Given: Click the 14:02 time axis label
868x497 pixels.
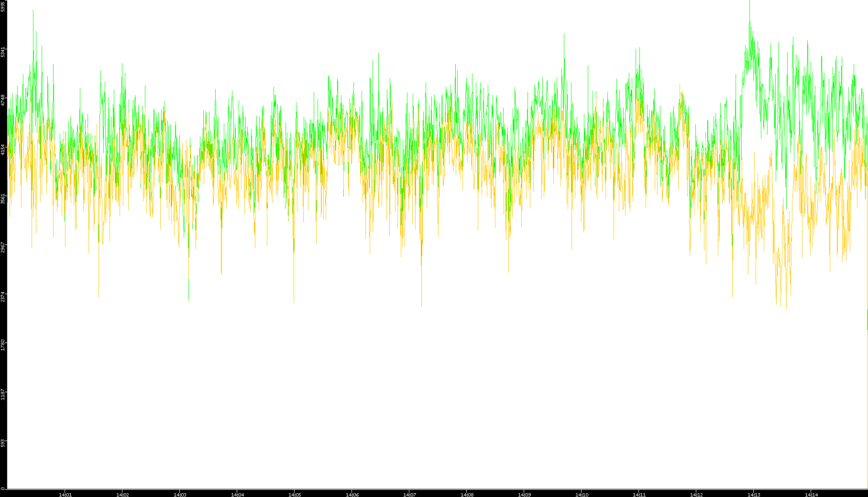Looking at the screenshot, I should (x=122, y=494).
